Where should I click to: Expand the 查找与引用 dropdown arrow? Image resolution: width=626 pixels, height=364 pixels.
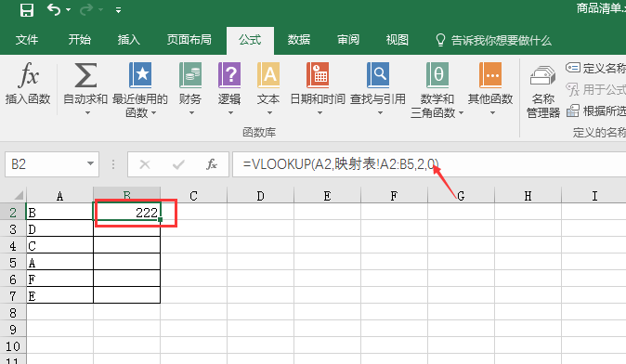(380, 113)
